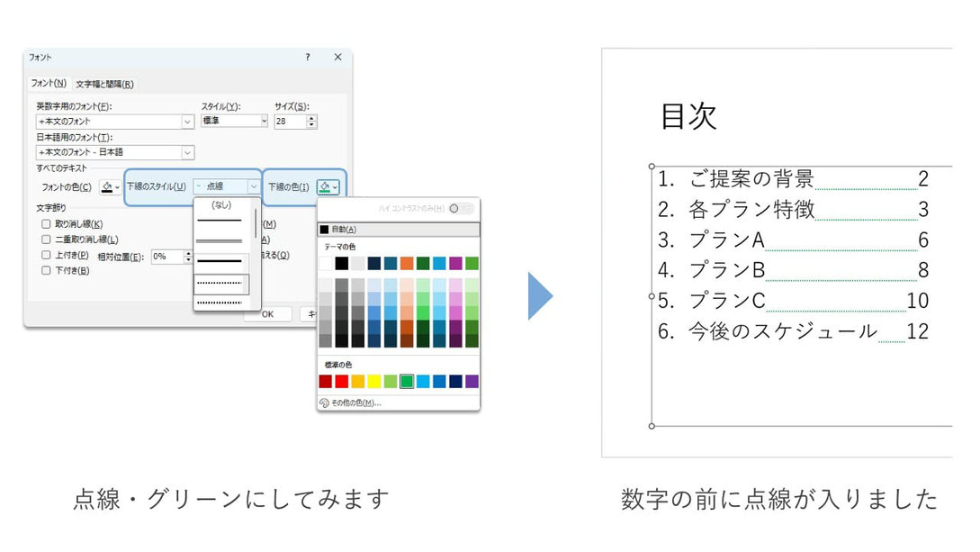Switch to the フォント(N) tab
Screen dimensions: 980x552
(x=49, y=83)
